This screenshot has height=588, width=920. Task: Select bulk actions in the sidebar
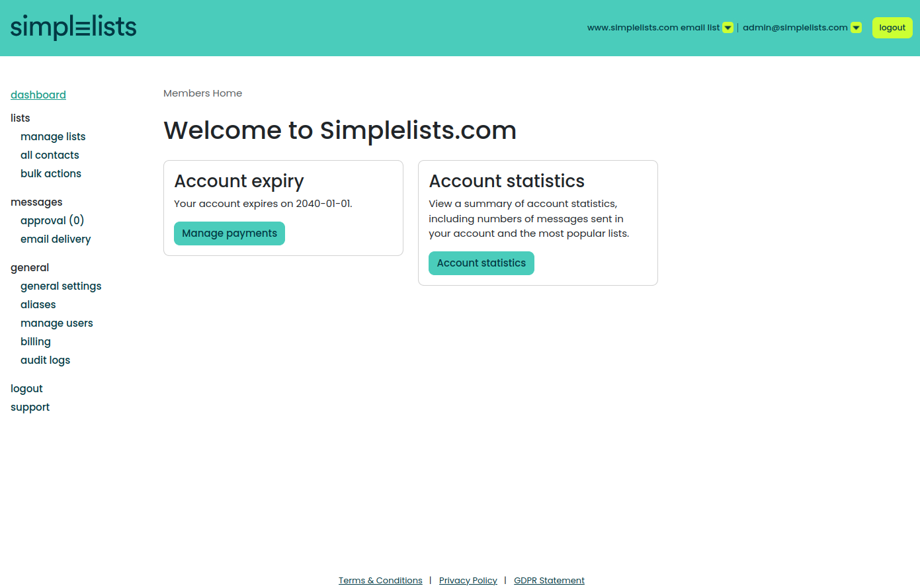click(x=51, y=173)
